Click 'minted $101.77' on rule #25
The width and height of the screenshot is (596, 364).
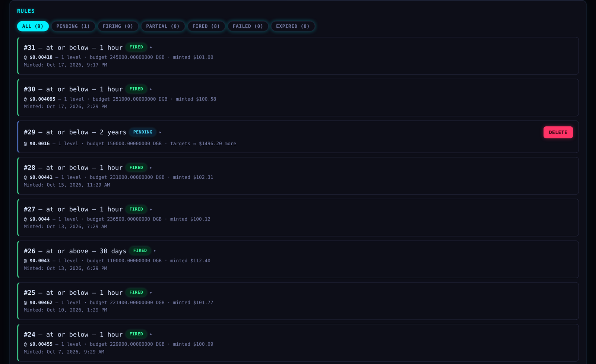(193, 303)
